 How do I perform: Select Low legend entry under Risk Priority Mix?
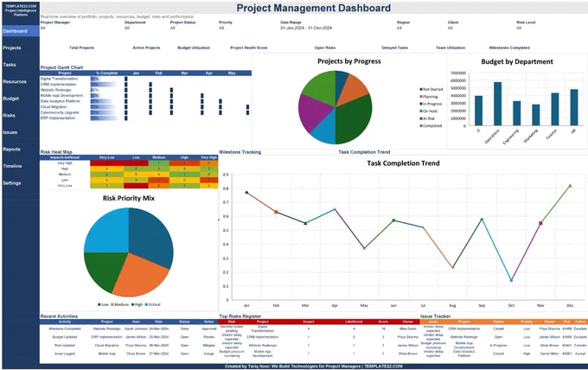point(103,304)
